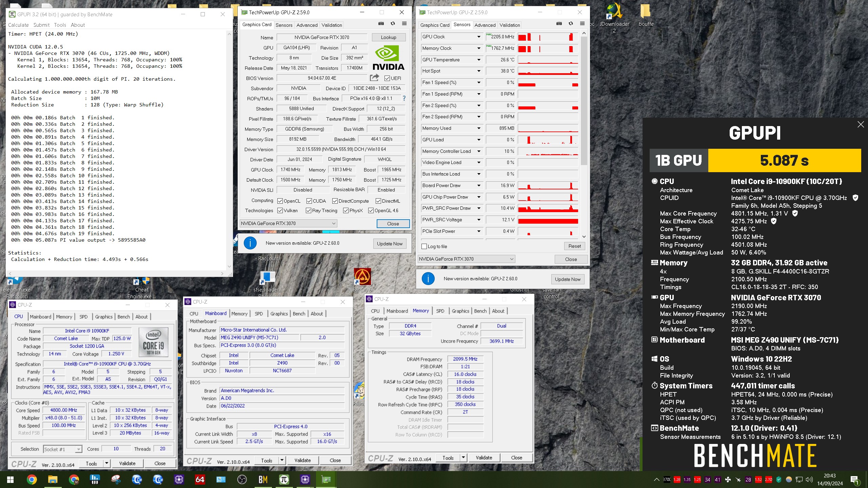
Task: Open GPU selector dropdown in GPU-Z Sensors window
Action: point(467,259)
